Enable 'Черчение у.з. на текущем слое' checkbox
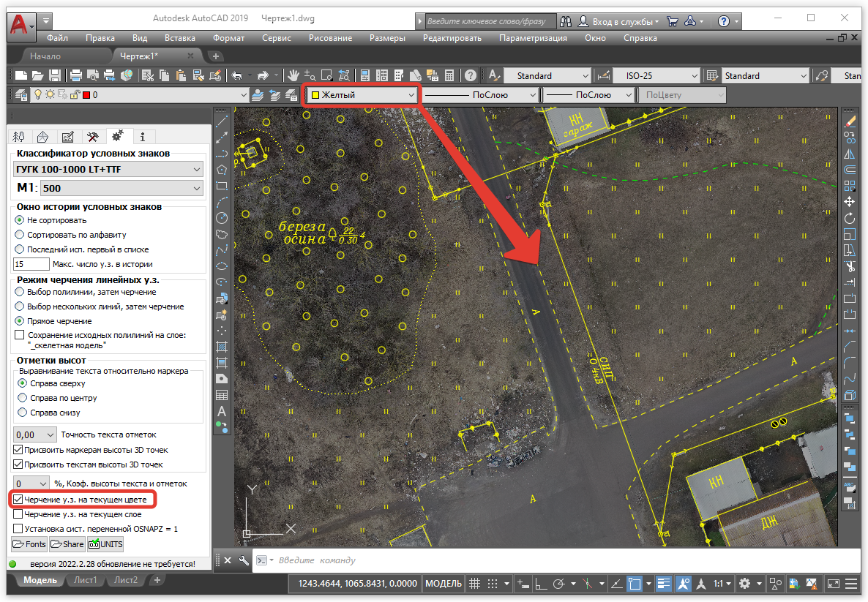868x602 pixels. [x=19, y=514]
